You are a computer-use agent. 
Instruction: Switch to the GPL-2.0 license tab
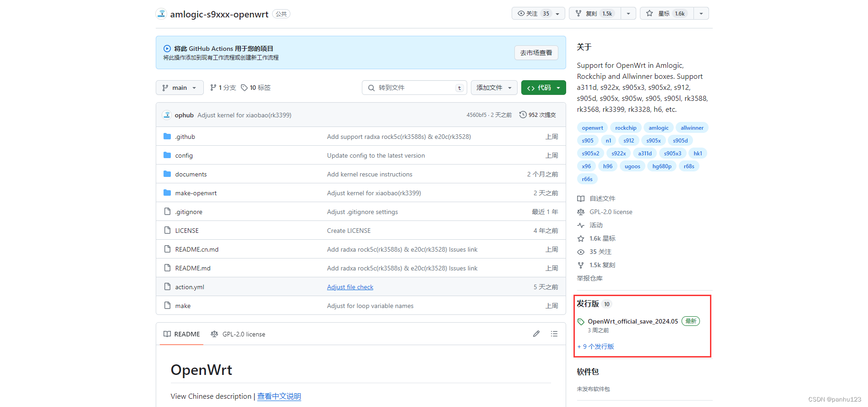tap(238, 334)
